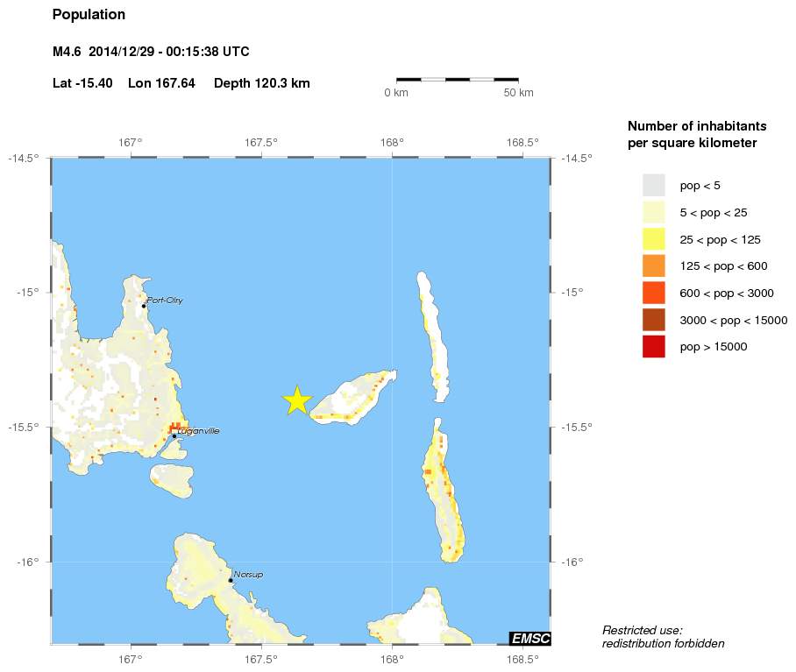The image size is (796, 672).
Task: Click the Luganville city dot marker
Action: point(174,435)
